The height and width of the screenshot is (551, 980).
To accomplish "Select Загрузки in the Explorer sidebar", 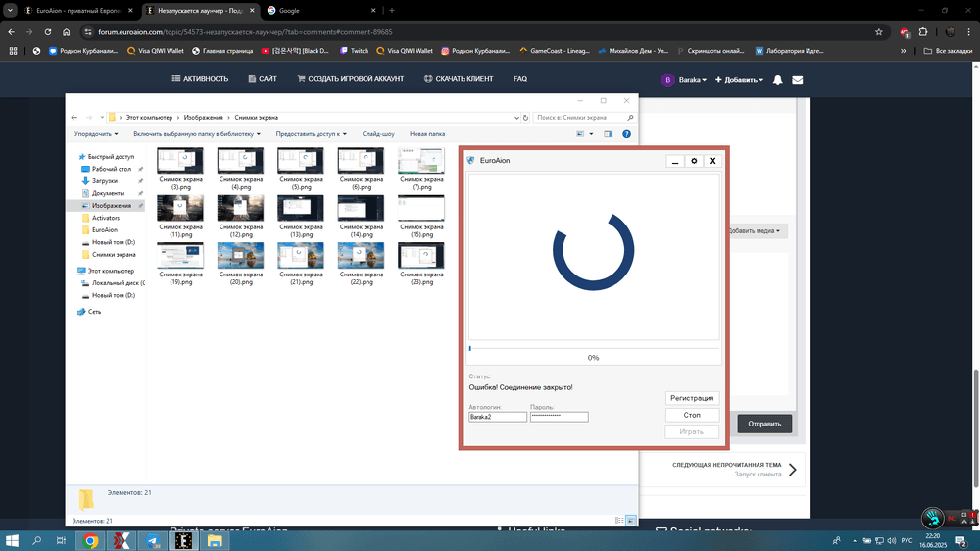I will coord(105,181).
